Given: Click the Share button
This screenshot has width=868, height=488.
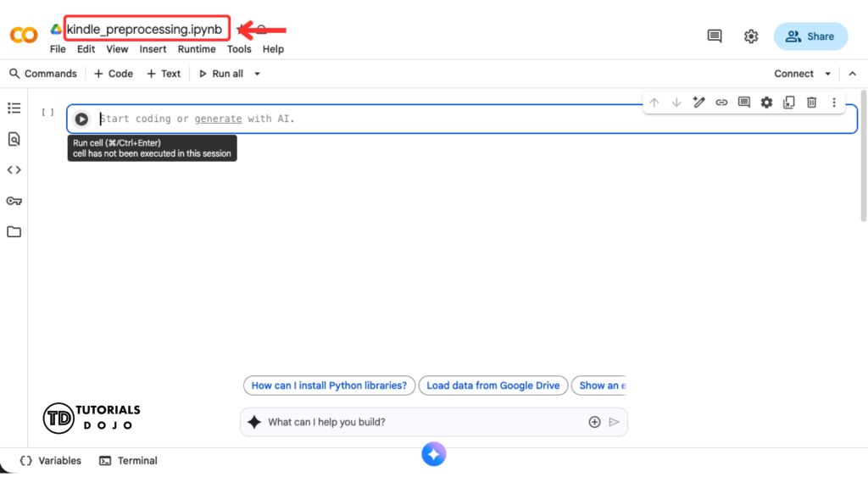Looking at the screenshot, I should pos(810,36).
